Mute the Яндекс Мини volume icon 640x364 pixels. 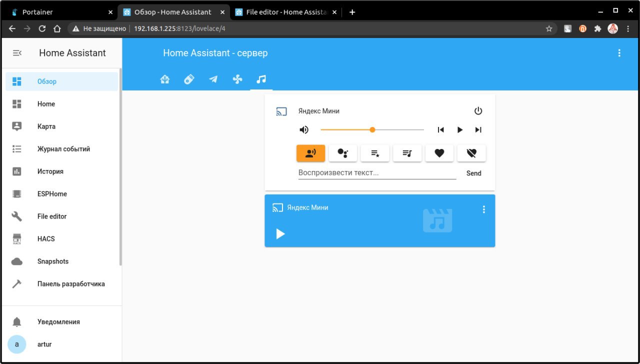tap(304, 130)
